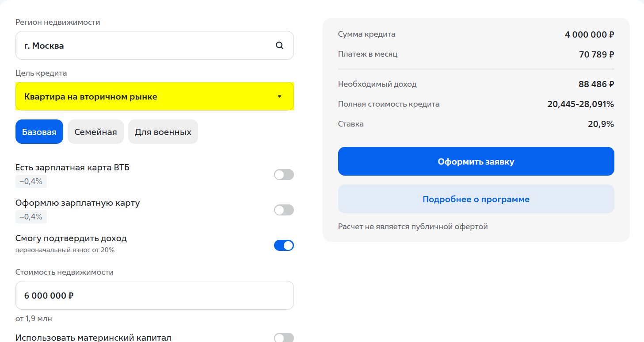644x342 pixels.
Task: Click the search magnifier in region field
Action: point(279,46)
